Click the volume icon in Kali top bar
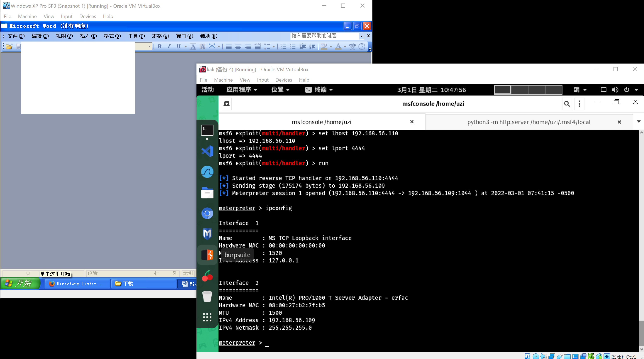644x359 pixels. [x=615, y=89]
